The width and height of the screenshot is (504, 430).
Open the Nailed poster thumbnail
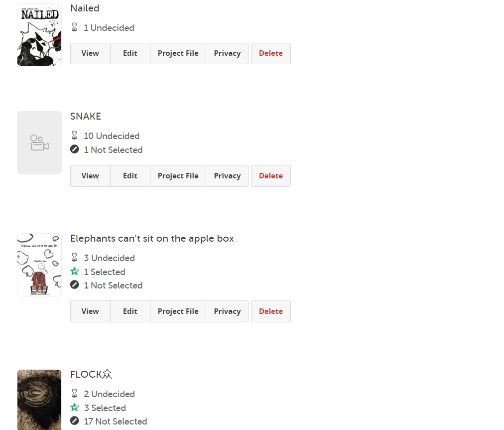(x=39, y=34)
